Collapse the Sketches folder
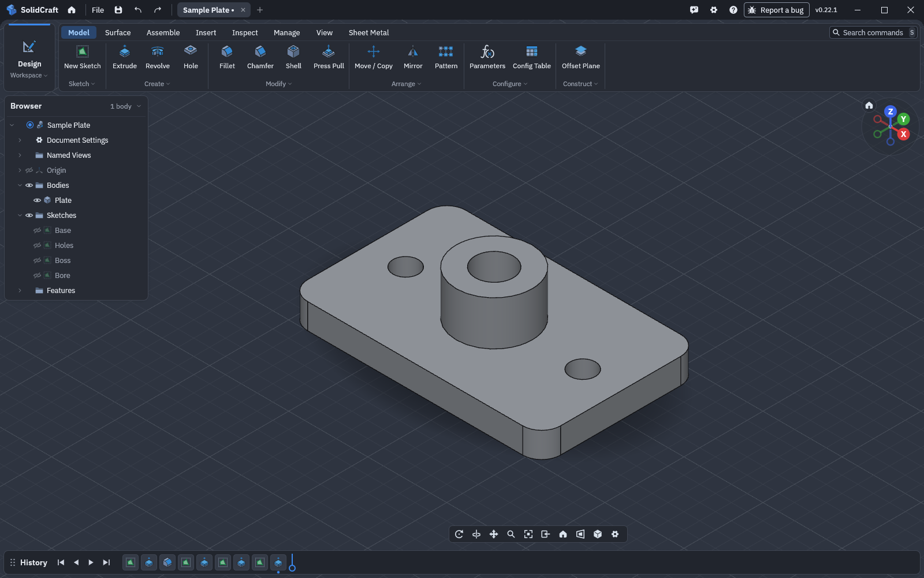Viewport: 924px width, 578px height. [x=20, y=216]
